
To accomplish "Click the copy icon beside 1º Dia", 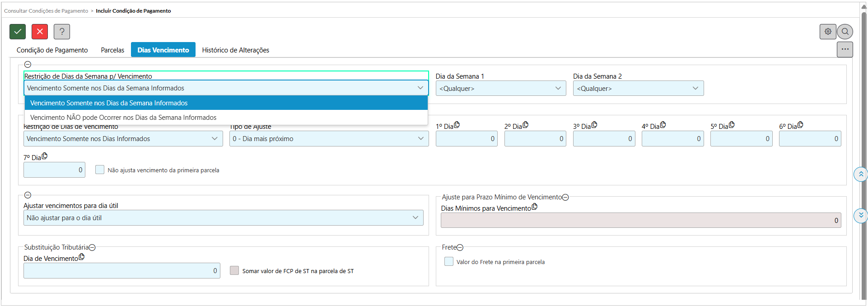I will coord(457,125).
